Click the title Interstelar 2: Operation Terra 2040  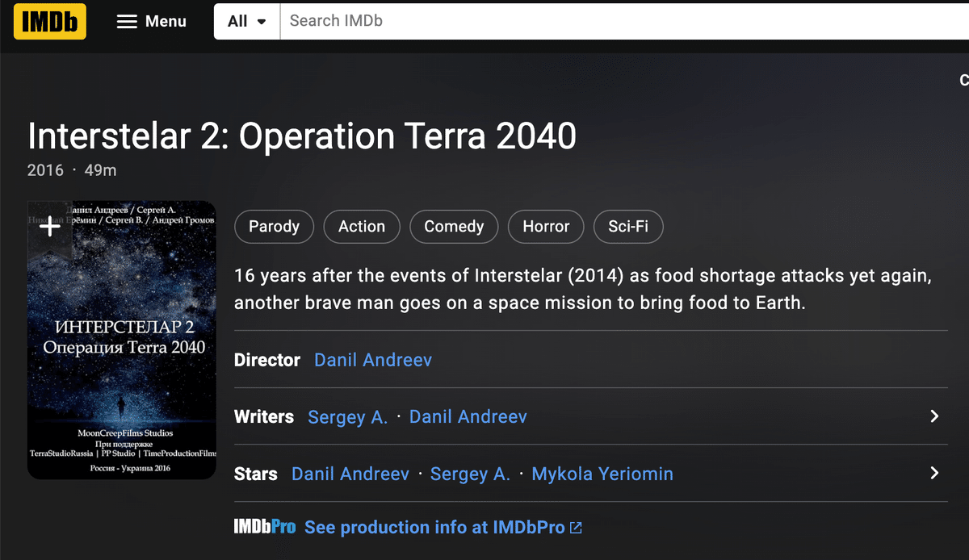click(x=302, y=136)
